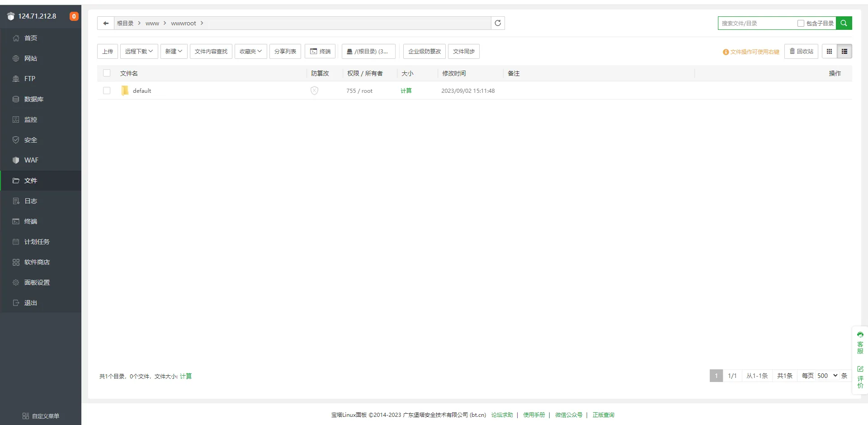Refresh the file list with the reload icon

498,23
